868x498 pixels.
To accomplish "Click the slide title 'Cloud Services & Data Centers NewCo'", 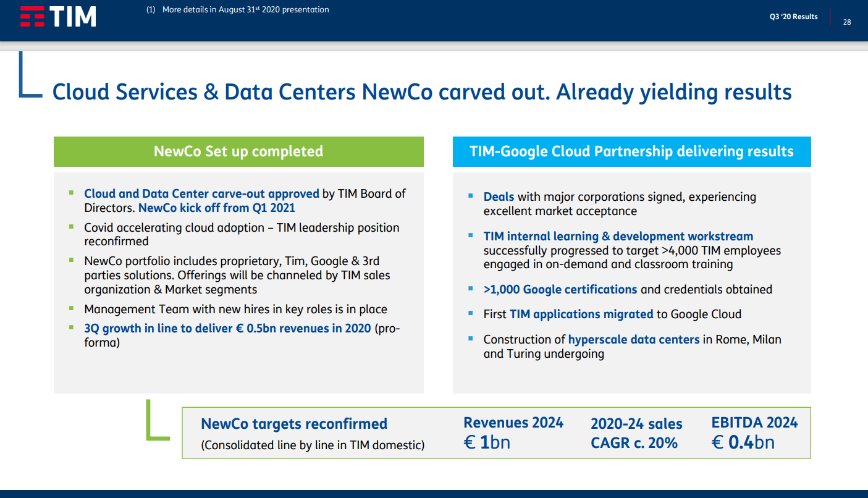I will click(x=422, y=92).
